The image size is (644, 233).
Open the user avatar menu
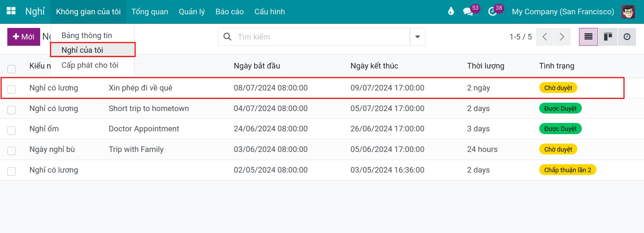coord(628,12)
